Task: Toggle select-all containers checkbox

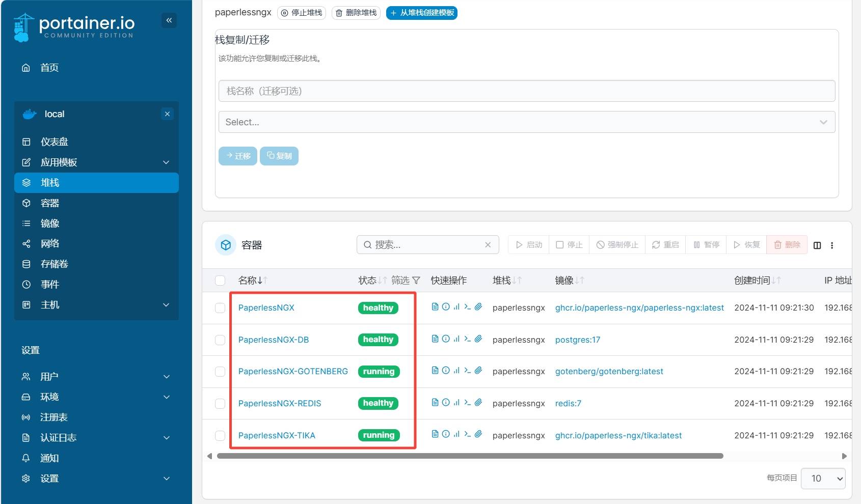Action: pos(220,281)
